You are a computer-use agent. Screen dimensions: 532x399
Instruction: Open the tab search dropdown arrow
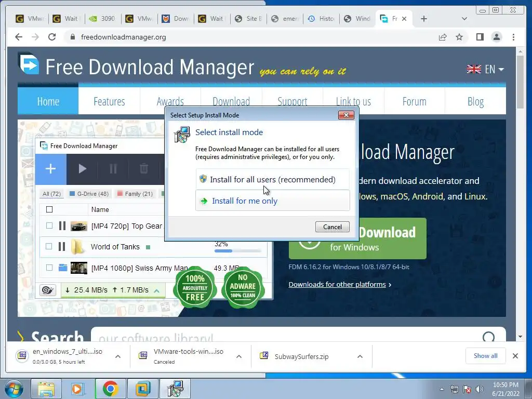pyautogui.click(x=464, y=19)
